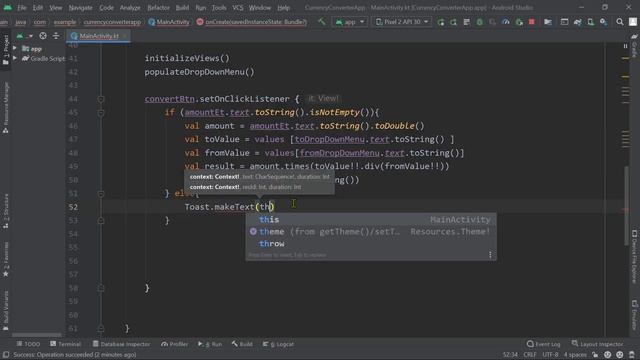This screenshot has height=360, width=640.
Task: Open the Navigate menu
Action: click(80, 7)
